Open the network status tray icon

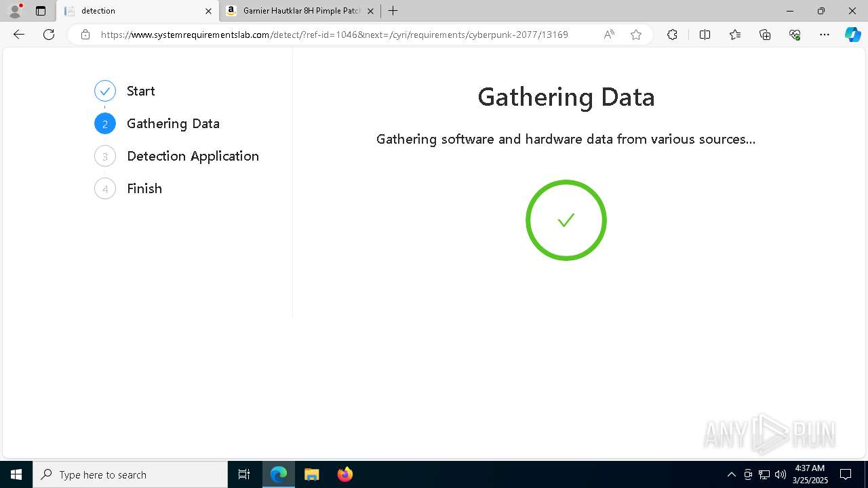click(764, 474)
